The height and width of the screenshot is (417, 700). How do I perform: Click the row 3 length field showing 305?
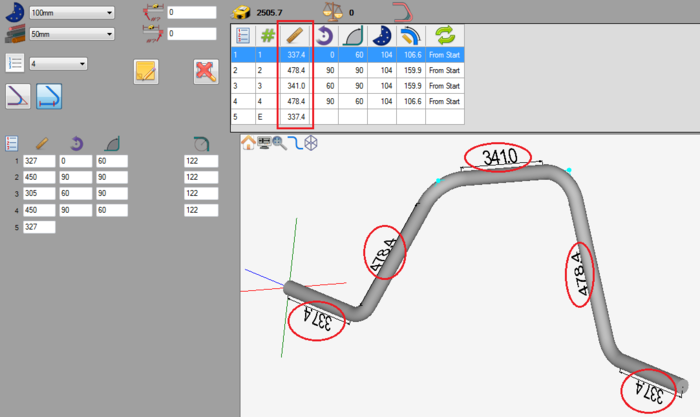point(39,193)
